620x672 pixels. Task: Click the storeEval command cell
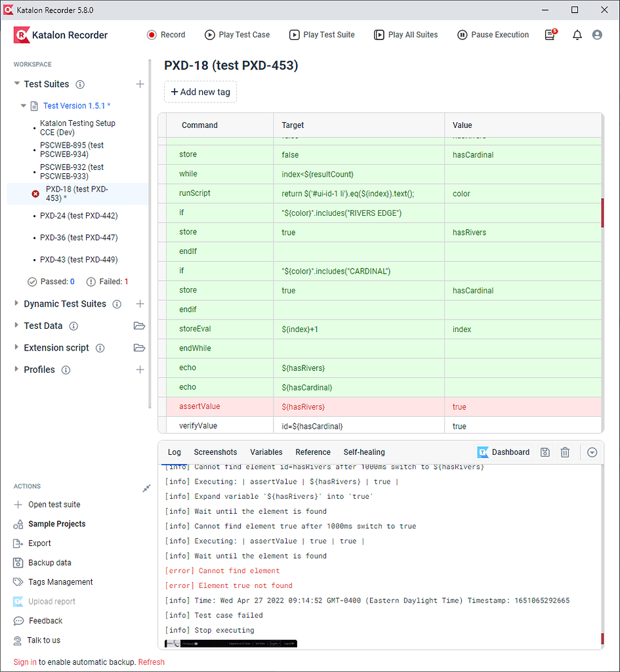tap(220, 329)
